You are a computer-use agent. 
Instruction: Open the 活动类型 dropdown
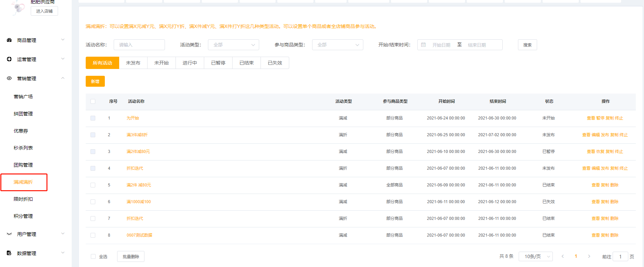(x=234, y=45)
